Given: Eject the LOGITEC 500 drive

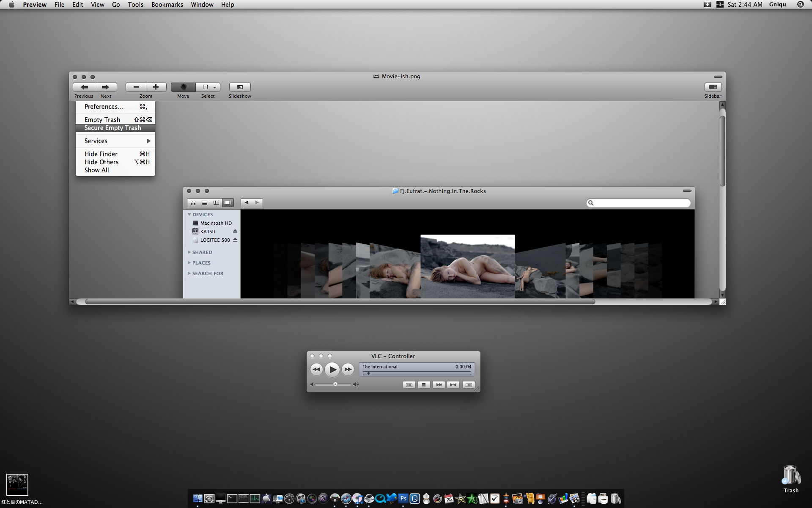Looking at the screenshot, I should [x=235, y=240].
